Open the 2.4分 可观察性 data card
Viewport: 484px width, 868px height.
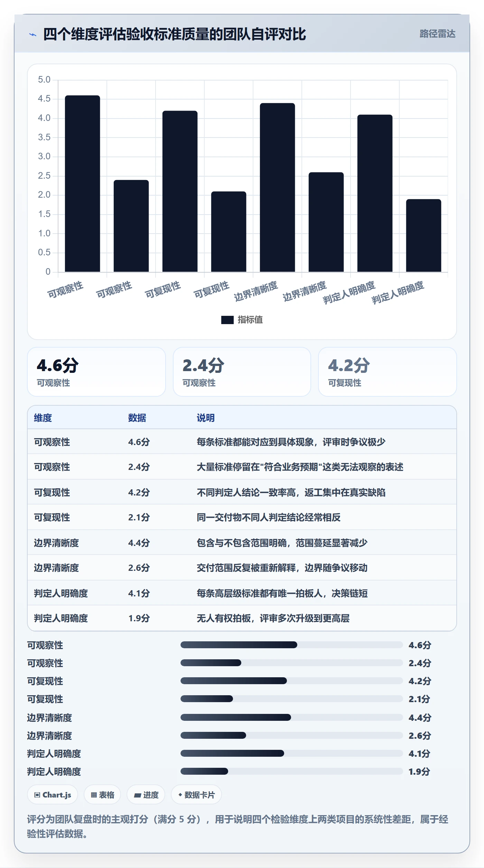click(242, 372)
